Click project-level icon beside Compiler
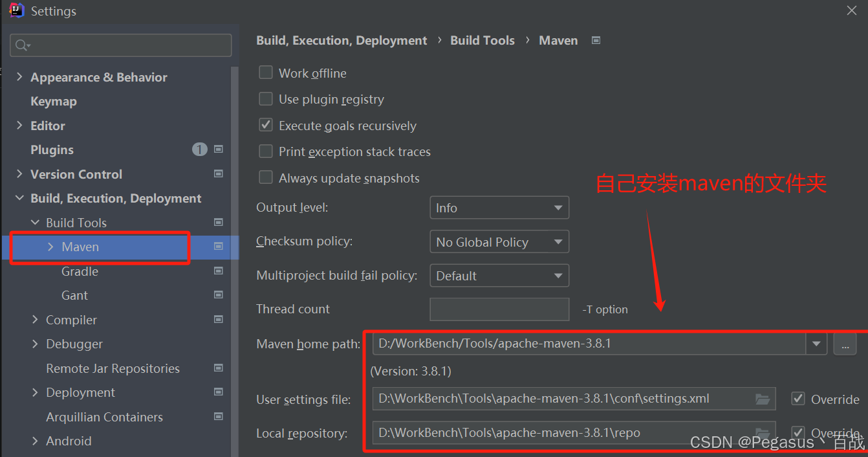 pyautogui.click(x=219, y=319)
